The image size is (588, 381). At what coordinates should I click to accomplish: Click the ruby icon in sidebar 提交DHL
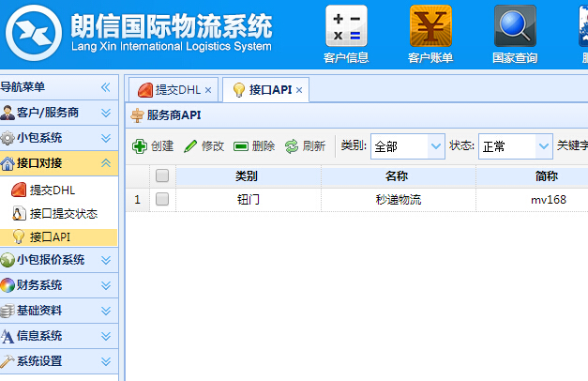19,190
